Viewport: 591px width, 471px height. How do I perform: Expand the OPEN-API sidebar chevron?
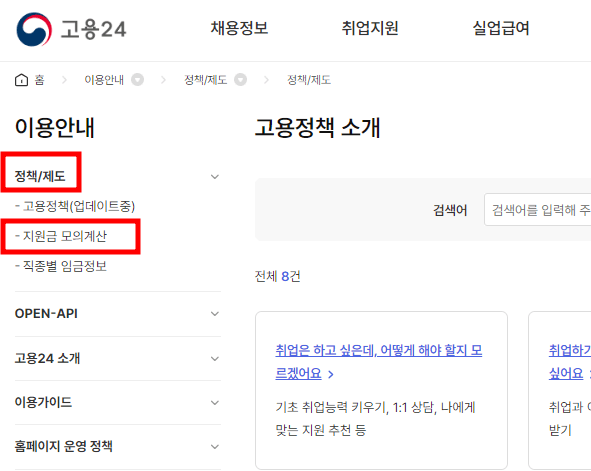tap(215, 313)
